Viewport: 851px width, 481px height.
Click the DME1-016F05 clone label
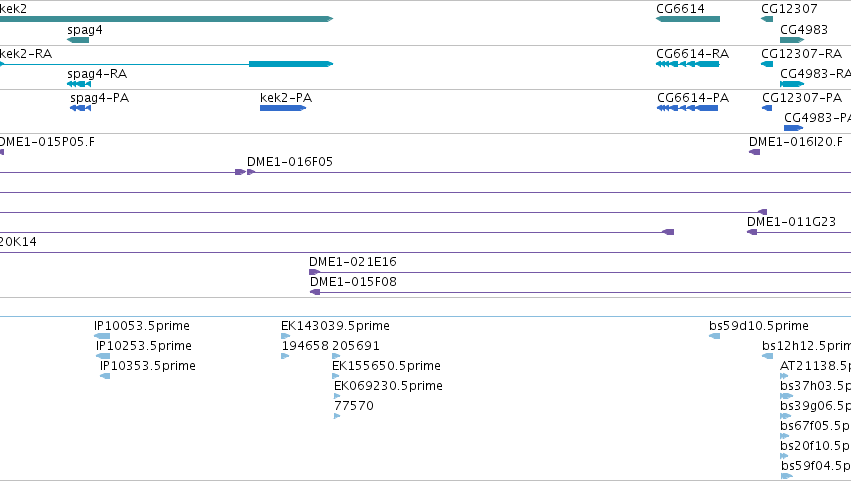pos(290,162)
